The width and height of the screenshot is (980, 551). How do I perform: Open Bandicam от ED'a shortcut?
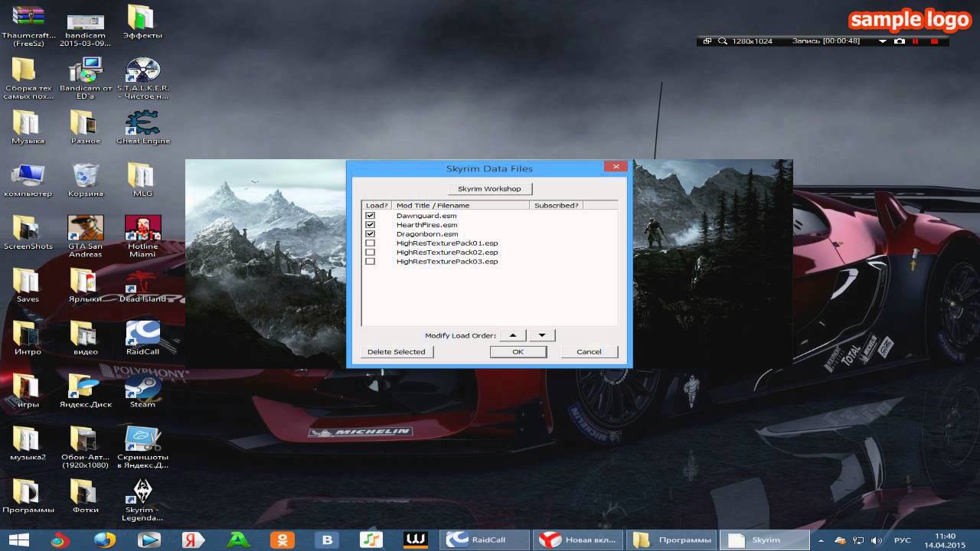pos(86,78)
